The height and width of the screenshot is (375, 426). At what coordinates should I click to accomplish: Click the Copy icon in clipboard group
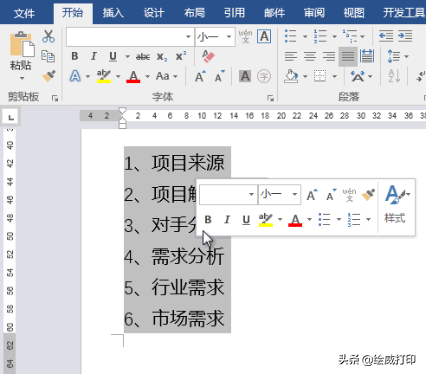tap(48, 56)
